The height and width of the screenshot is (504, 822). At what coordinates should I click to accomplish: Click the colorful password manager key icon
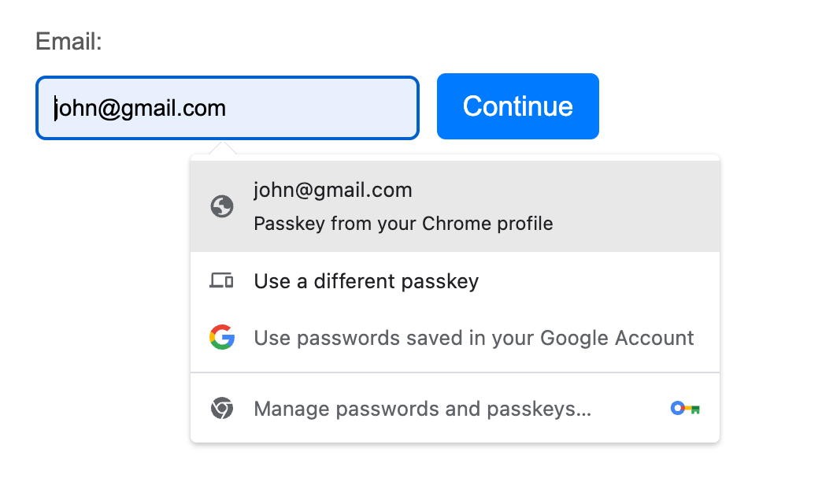[x=685, y=408]
